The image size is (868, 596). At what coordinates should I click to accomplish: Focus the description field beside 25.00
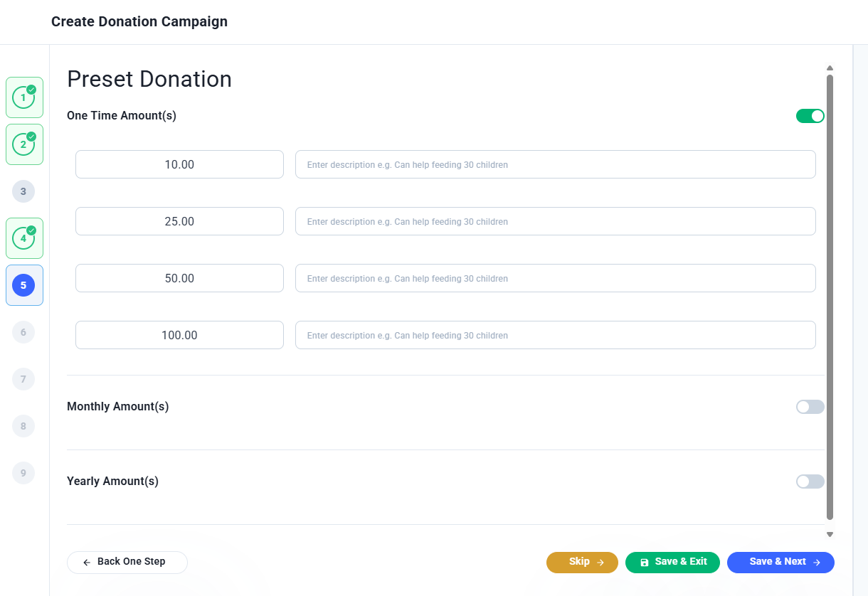(x=556, y=221)
